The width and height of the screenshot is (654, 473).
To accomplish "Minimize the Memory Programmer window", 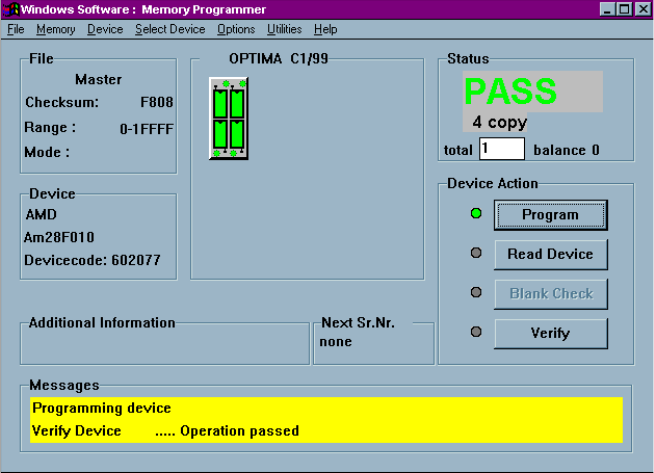I will tap(607, 9).
